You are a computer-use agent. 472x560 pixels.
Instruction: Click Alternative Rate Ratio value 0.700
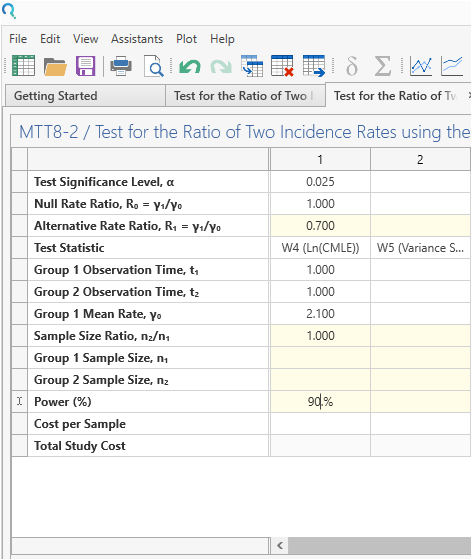click(320, 226)
